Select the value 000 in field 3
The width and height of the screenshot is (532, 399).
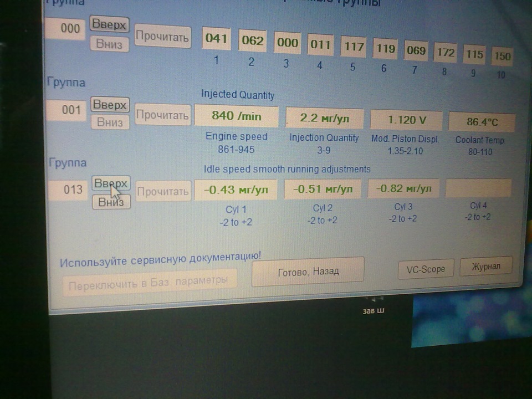pyautogui.click(x=288, y=43)
